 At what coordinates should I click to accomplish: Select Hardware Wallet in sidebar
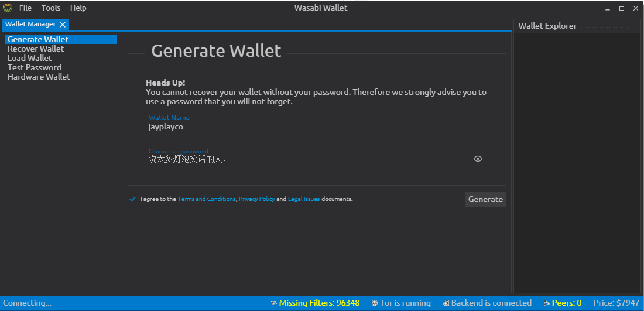[x=39, y=77]
